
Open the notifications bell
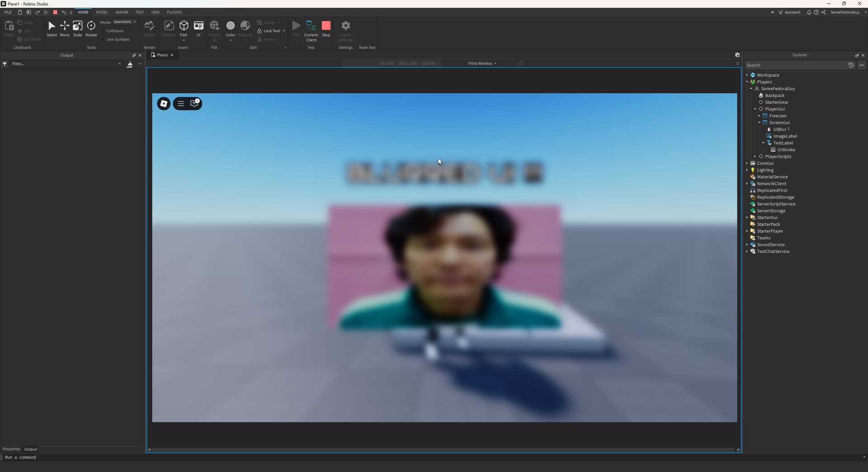(809, 12)
